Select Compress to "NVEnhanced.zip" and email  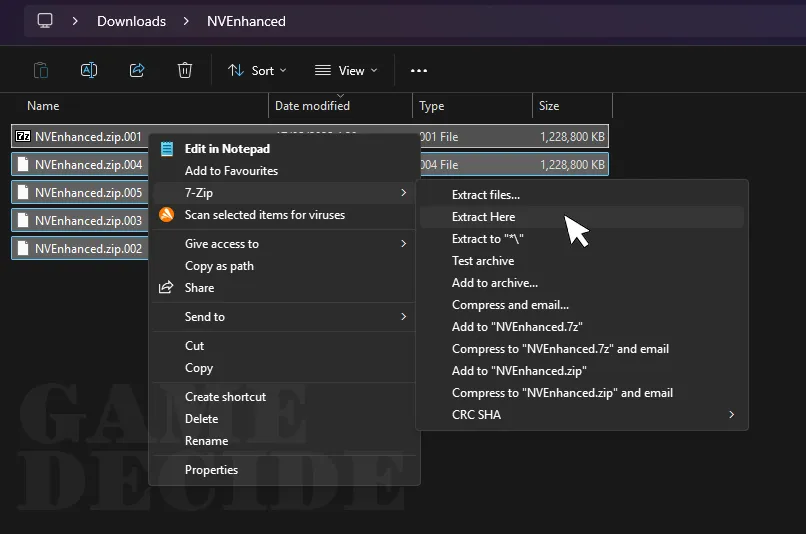(562, 393)
